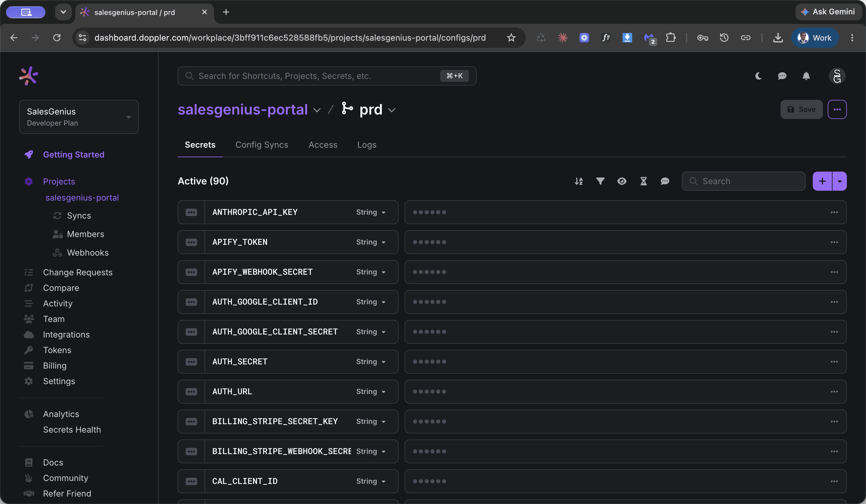Toggle secret notes comment icon
866x504 pixels.
(665, 181)
